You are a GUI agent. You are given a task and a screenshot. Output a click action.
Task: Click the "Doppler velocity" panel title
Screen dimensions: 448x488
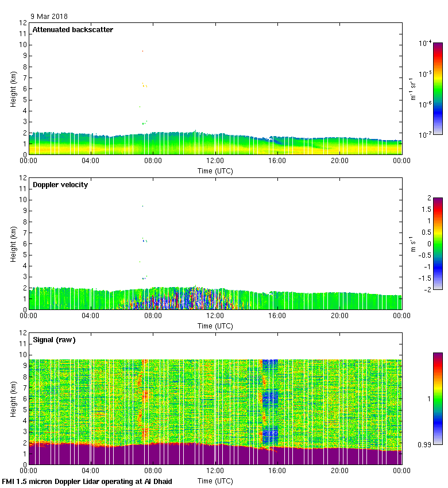(x=60, y=185)
